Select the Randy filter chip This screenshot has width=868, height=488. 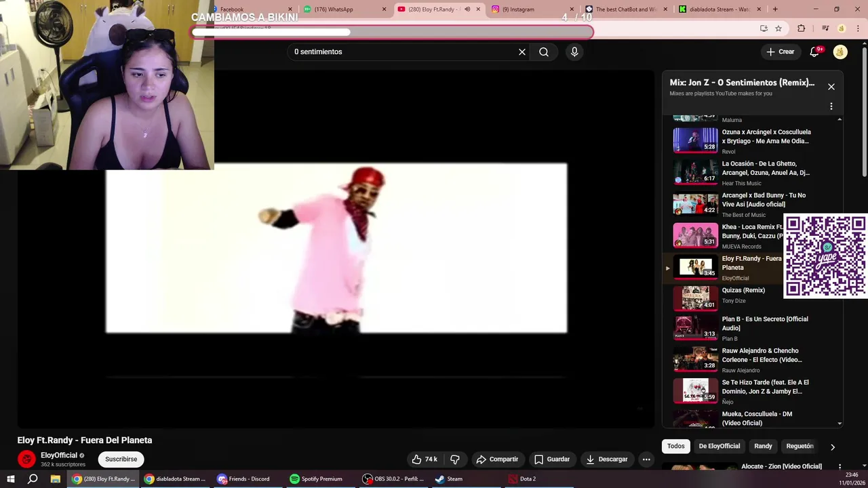click(x=763, y=446)
